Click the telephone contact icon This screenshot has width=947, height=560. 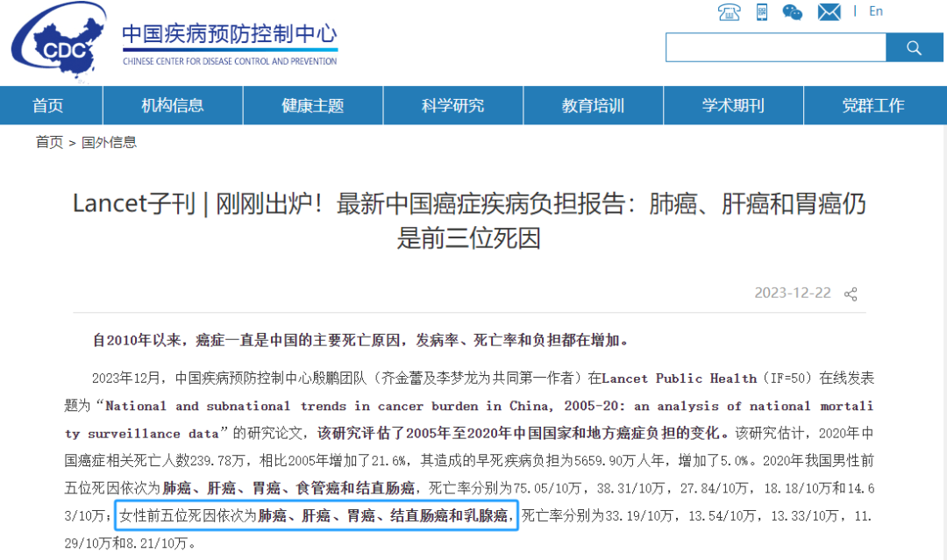[728, 12]
